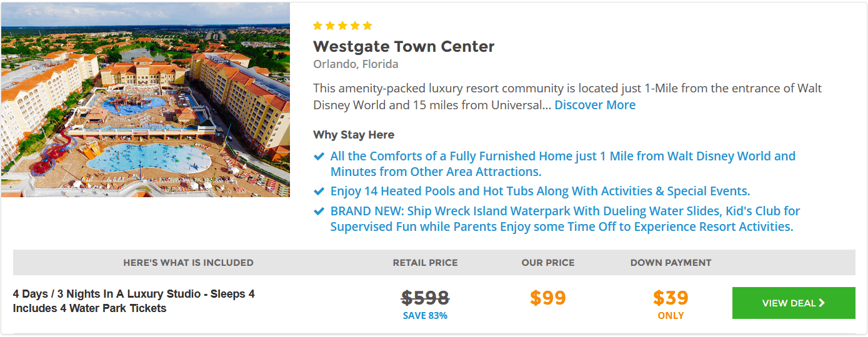Click the fifth gold rating star
This screenshot has width=868, height=337.
(367, 26)
